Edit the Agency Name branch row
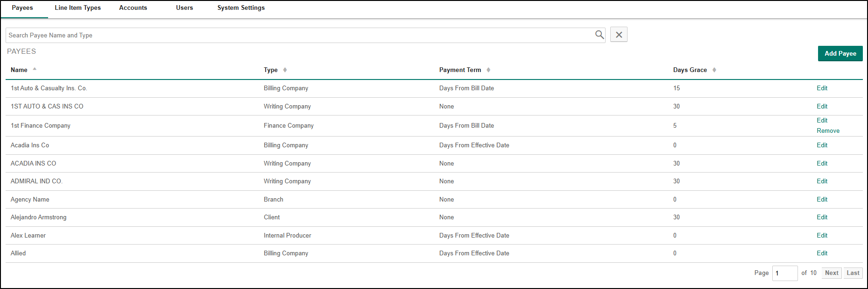This screenshot has width=868, height=289. click(x=822, y=199)
